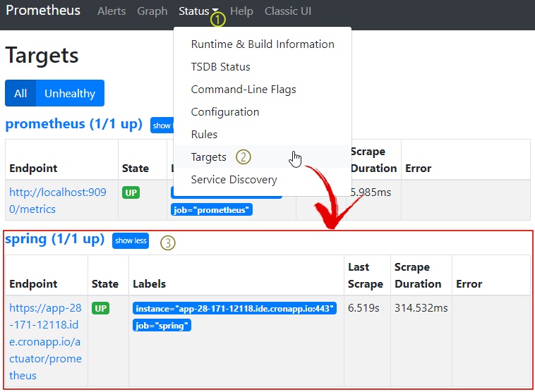Click State header in spring table
Viewport: 535px width, 392px height.
coord(105,284)
